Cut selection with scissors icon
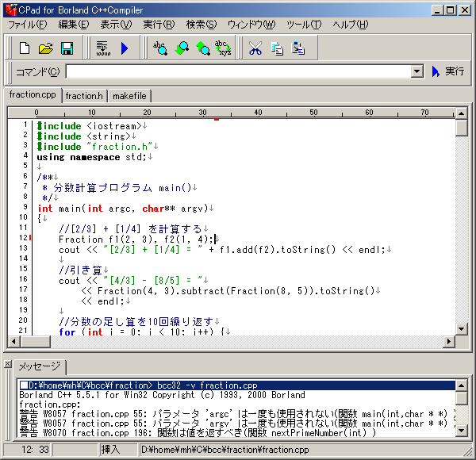This screenshot has height=460, width=476. point(255,48)
